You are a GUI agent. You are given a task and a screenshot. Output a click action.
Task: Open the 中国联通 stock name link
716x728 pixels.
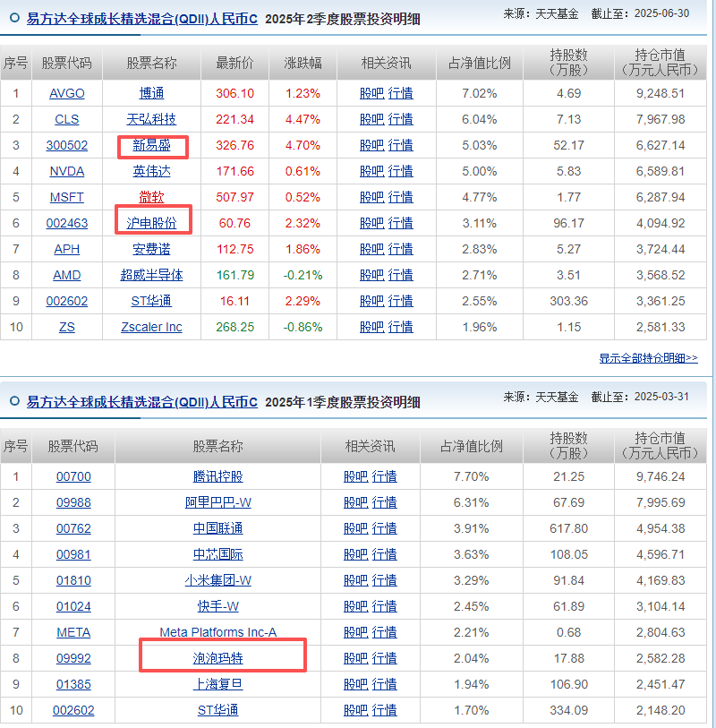(217, 529)
